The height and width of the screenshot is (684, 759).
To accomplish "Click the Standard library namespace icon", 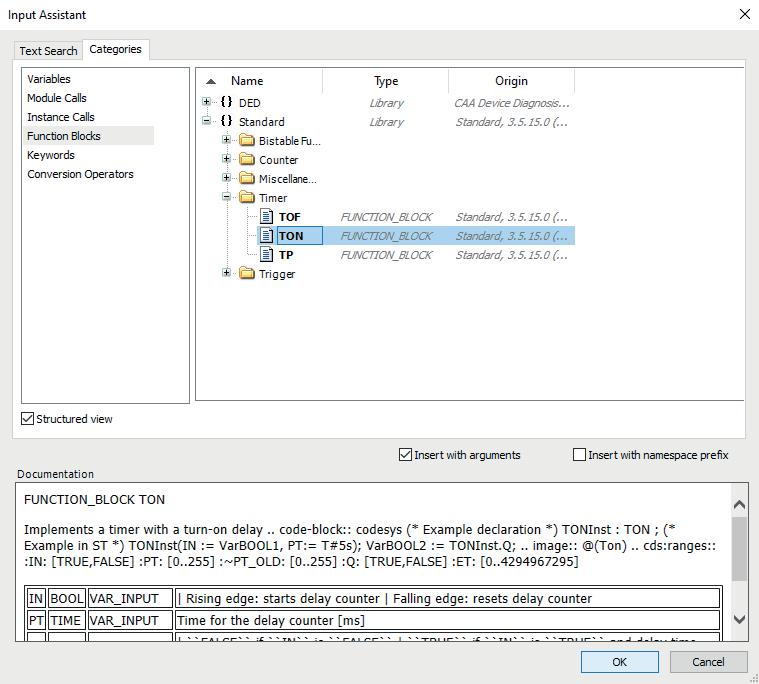I will click(226, 121).
